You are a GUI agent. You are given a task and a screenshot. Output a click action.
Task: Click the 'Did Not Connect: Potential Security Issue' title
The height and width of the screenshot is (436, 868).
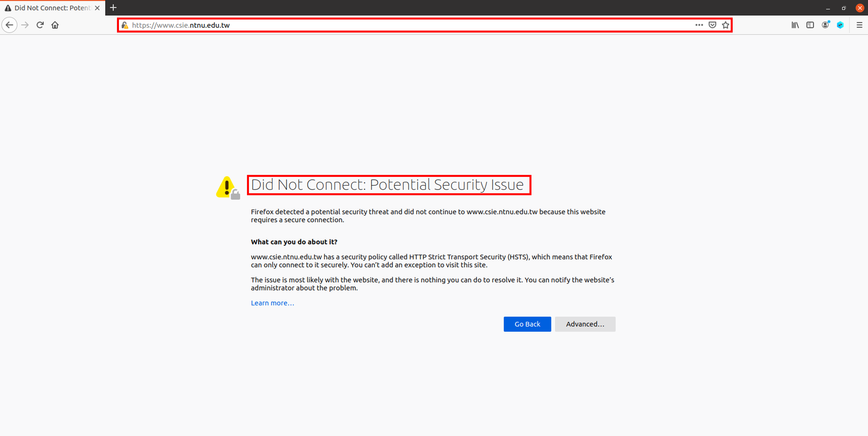coord(387,185)
